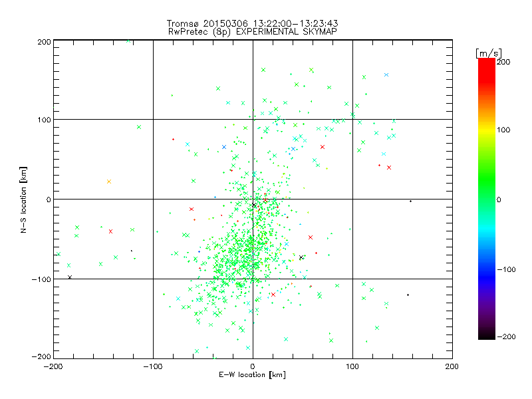Click the colorbar tick label '0'
The image size is (532, 399).
(x=499, y=199)
